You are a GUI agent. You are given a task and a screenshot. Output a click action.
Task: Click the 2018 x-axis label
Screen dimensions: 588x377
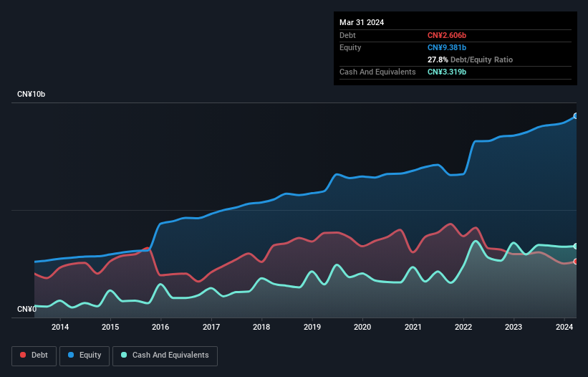[x=261, y=327]
